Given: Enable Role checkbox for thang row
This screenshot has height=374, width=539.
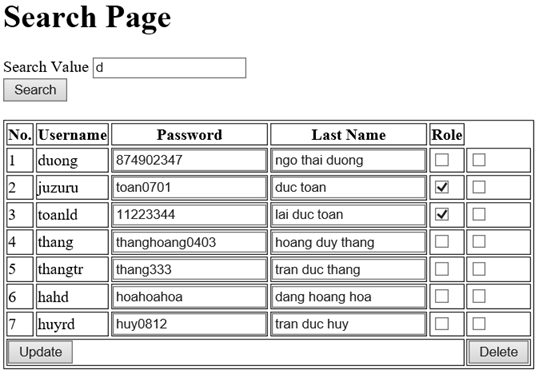Looking at the screenshot, I should pos(442,242).
